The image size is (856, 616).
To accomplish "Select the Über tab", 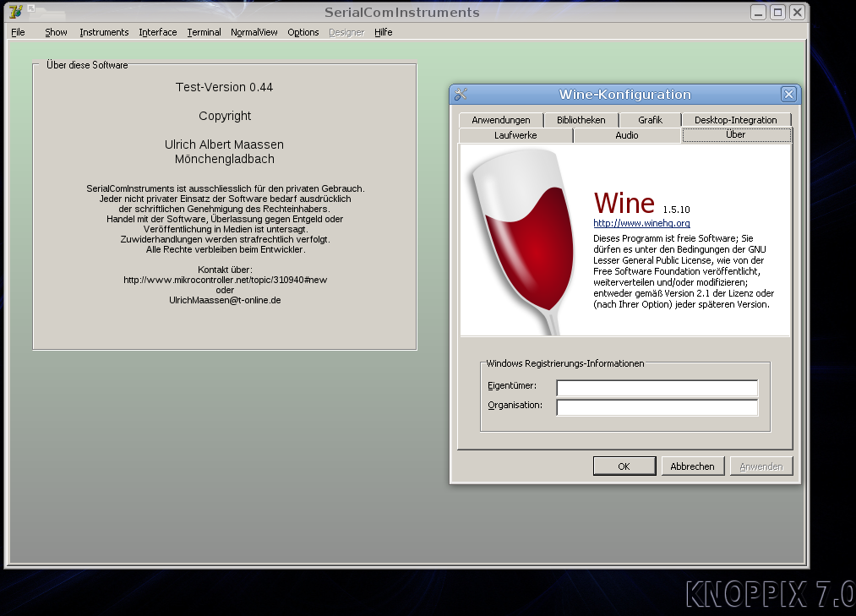I will pyautogui.click(x=736, y=134).
